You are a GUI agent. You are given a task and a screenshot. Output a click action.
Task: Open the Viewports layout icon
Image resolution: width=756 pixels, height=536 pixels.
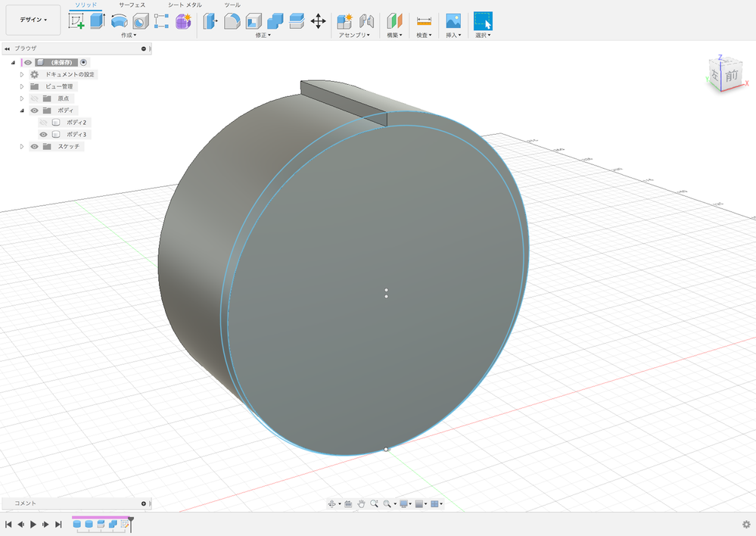pyautogui.click(x=434, y=503)
